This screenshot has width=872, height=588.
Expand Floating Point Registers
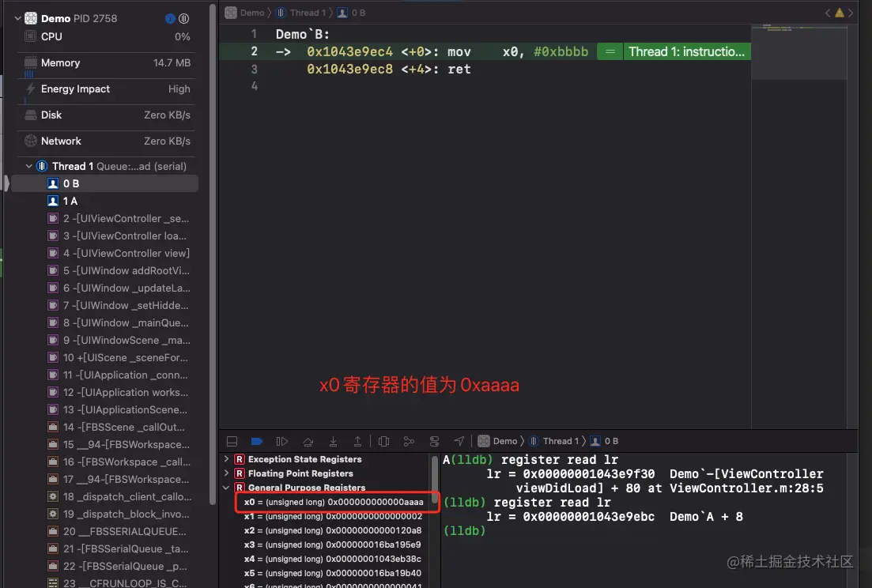(x=226, y=473)
